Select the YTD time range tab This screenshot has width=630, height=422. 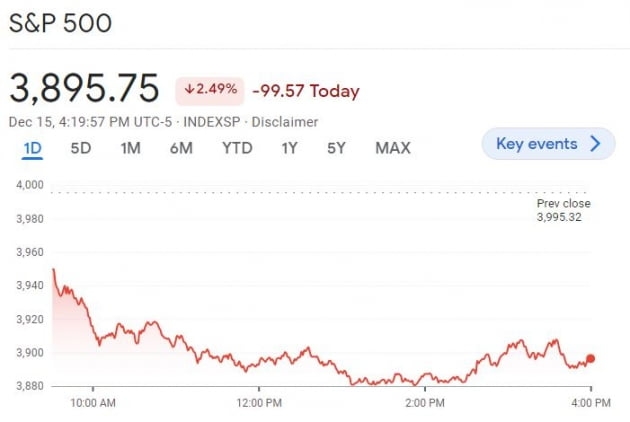[x=237, y=148]
